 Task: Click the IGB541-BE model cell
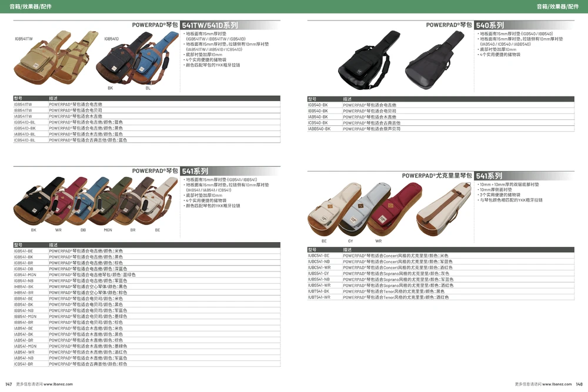click(x=24, y=251)
